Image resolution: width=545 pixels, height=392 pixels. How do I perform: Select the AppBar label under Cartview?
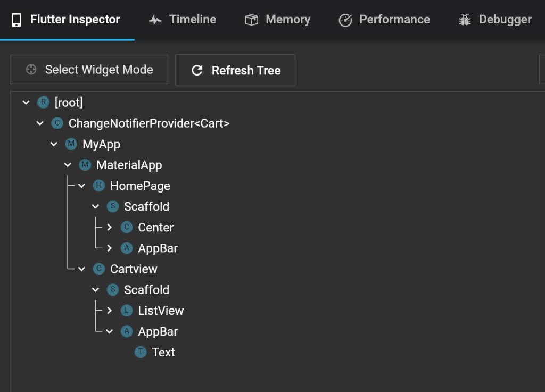[x=158, y=332]
